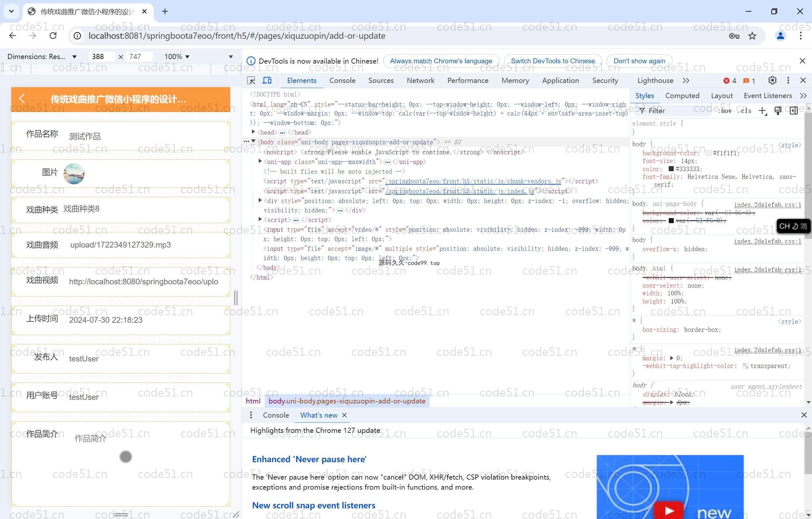Open DevTools settings gear
The height and width of the screenshot is (519, 812).
(772, 80)
